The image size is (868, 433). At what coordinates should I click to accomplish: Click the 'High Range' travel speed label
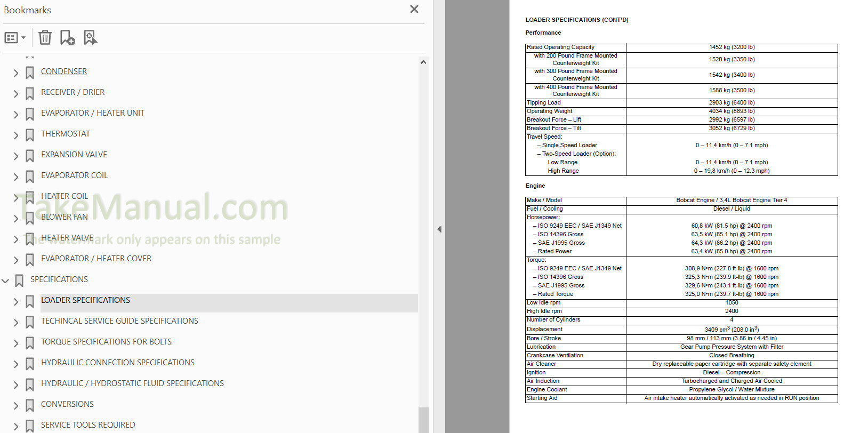(x=563, y=171)
